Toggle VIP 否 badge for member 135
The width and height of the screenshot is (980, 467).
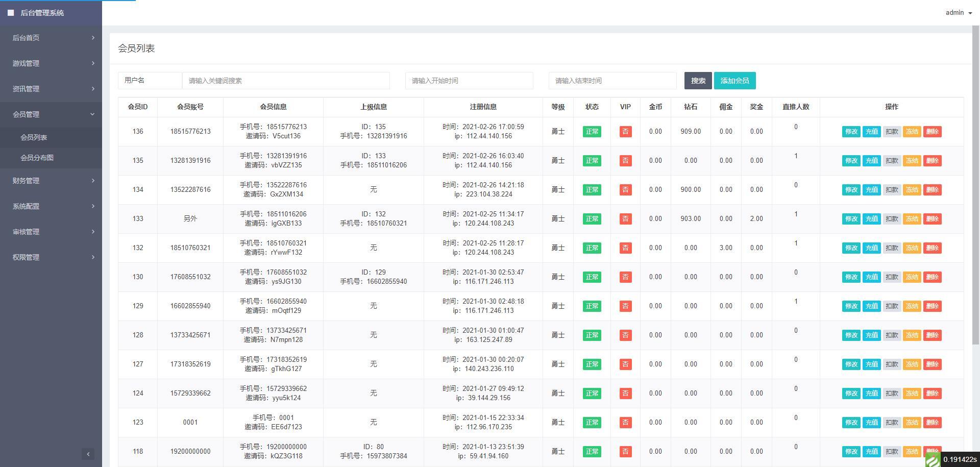[625, 161]
